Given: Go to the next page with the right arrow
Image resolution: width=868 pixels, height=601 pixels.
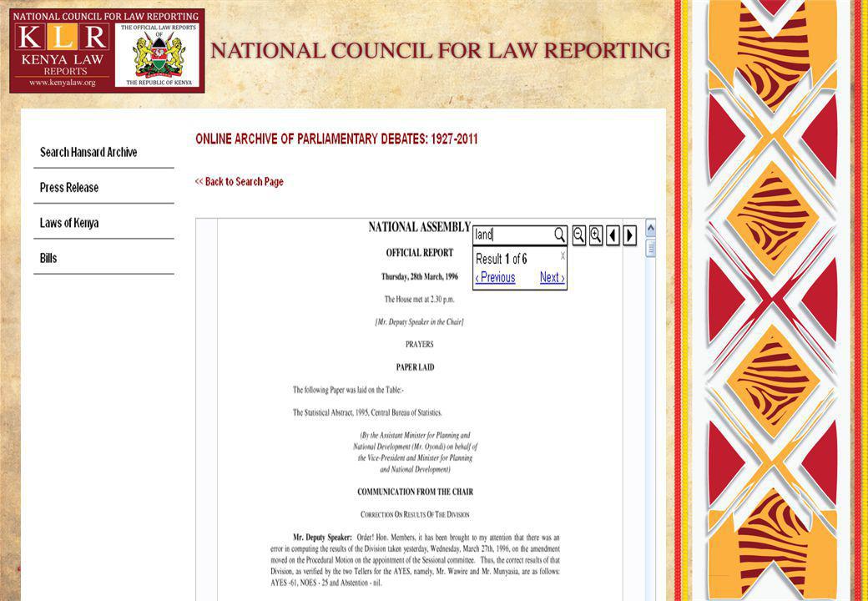Looking at the screenshot, I should pyautogui.click(x=629, y=235).
